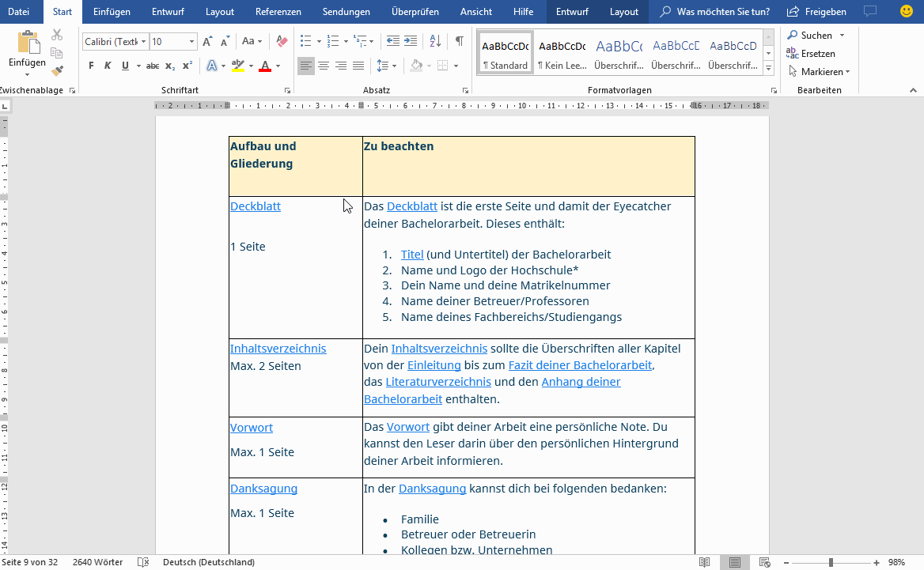Click the 2640 Wörter word count
924x570 pixels.
98,562
